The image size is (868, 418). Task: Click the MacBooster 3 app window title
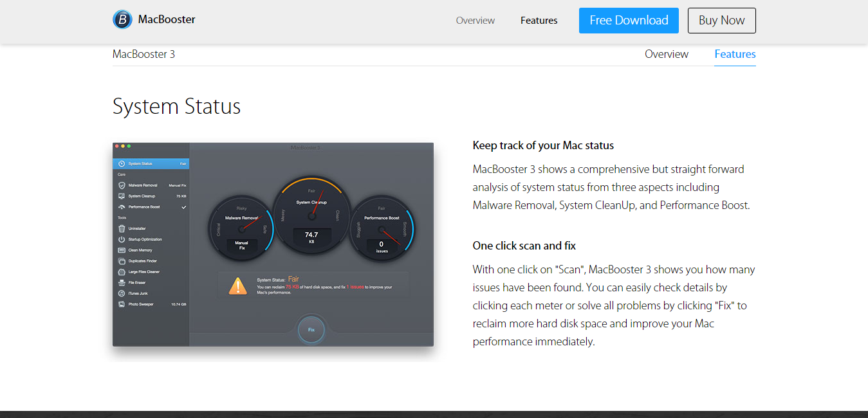pos(305,147)
